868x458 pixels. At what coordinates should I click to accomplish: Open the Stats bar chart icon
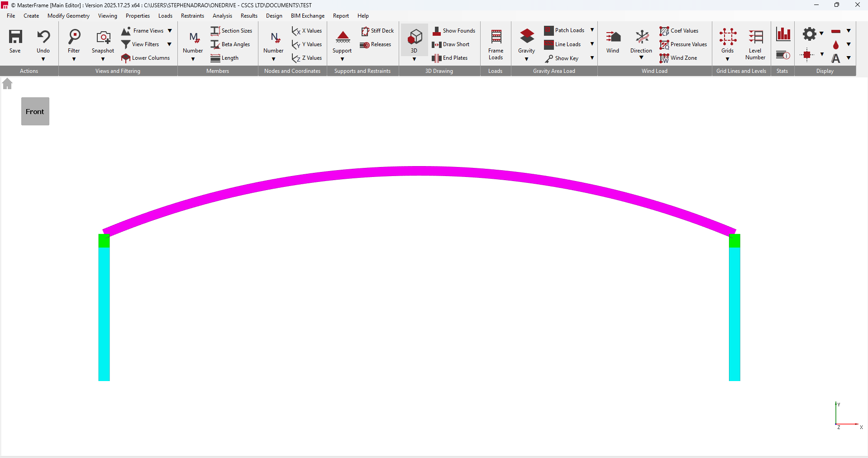pyautogui.click(x=783, y=34)
